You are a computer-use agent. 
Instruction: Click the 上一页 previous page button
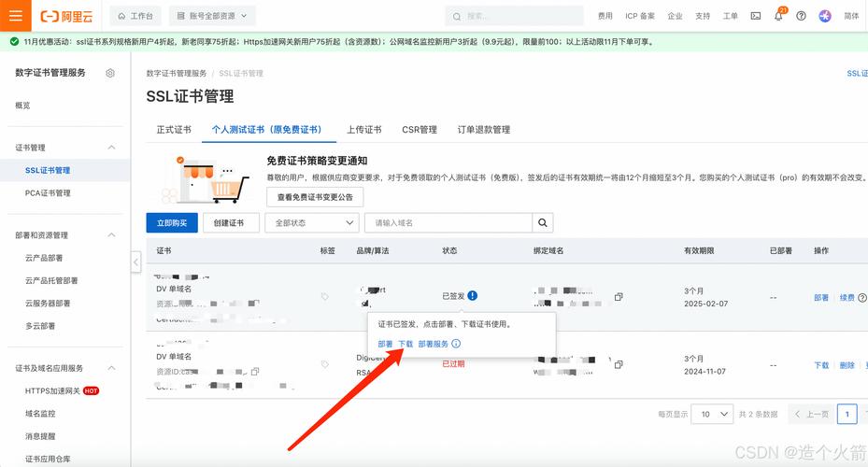pyautogui.click(x=811, y=414)
